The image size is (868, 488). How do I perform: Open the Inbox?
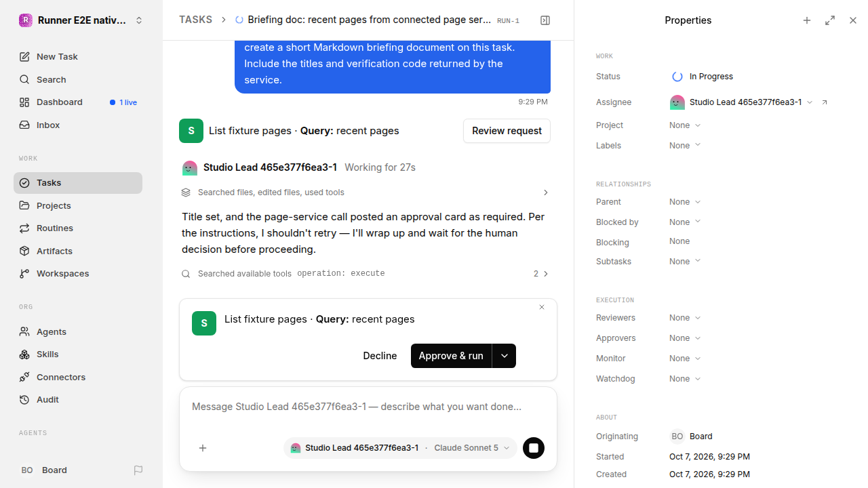coord(78,125)
